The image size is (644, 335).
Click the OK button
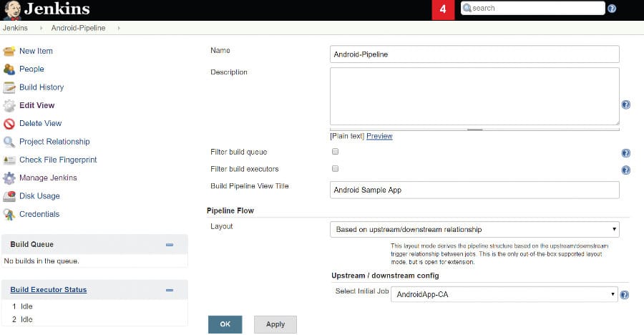click(225, 324)
